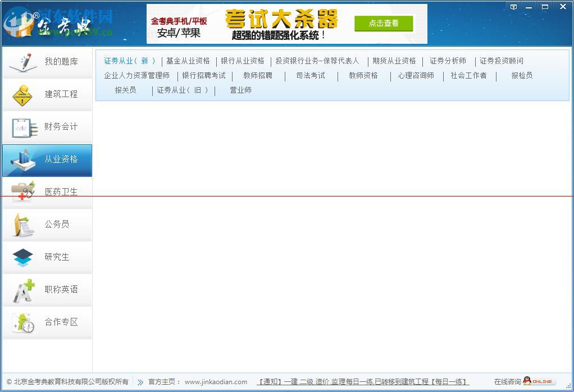Open 我的题库 from the sidebar

(47, 61)
